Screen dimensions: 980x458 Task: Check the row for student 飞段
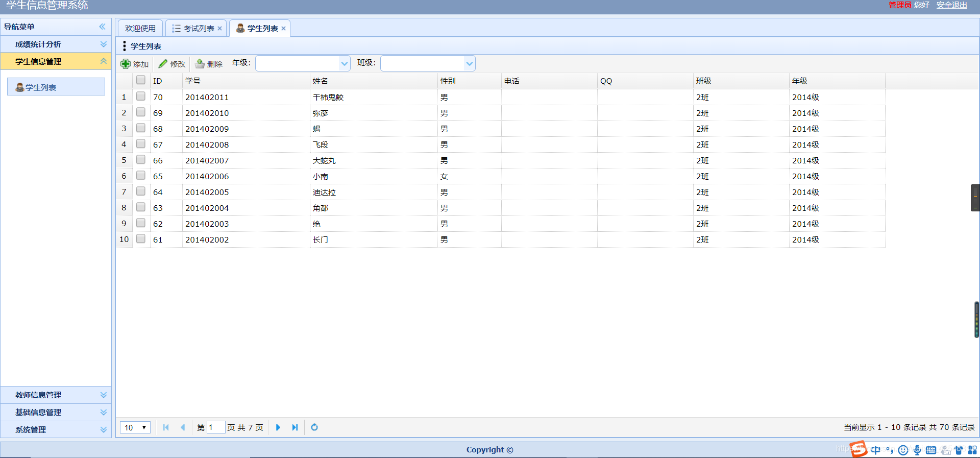point(141,144)
